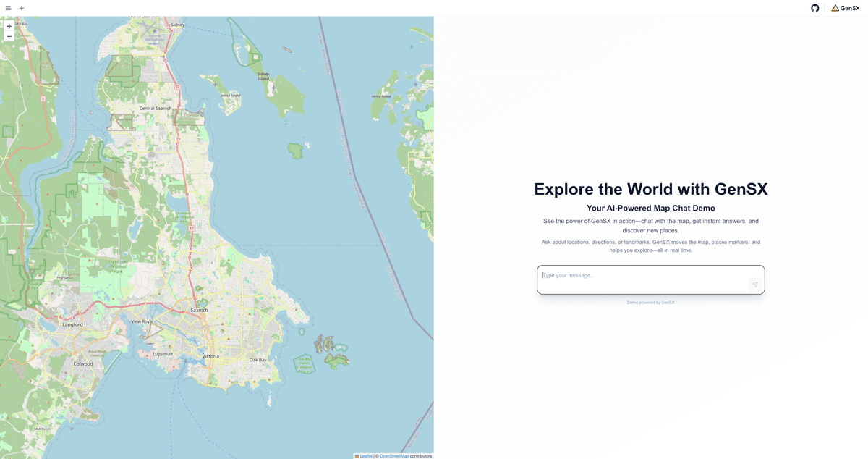Image resolution: width=868 pixels, height=459 pixels.
Task: Open the hamburger sidebar menu
Action: 8,8
